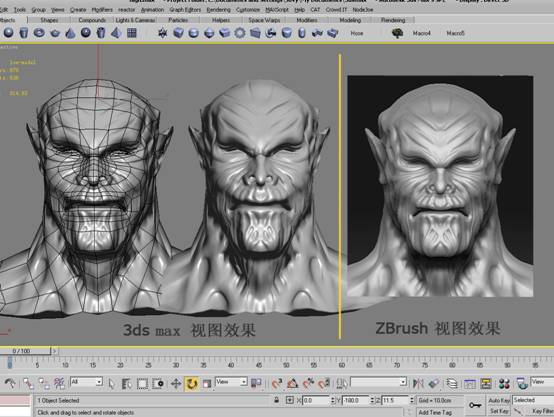Click the Mirror tool icon
The image size is (554, 417).
point(418,383)
